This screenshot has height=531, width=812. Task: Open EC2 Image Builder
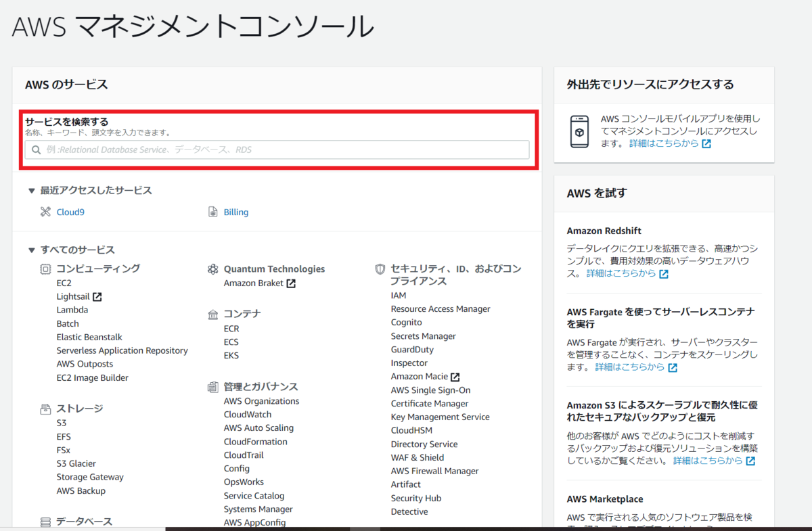click(x=93, y=377)
